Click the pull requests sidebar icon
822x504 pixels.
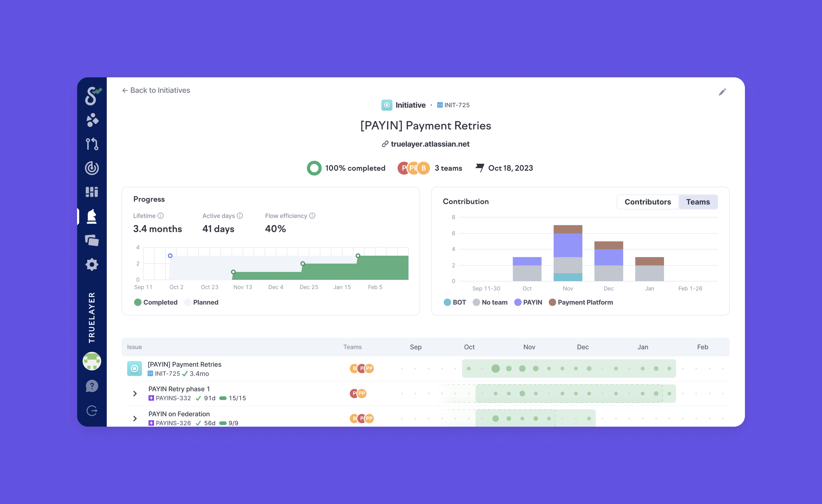tap(92, 144)
